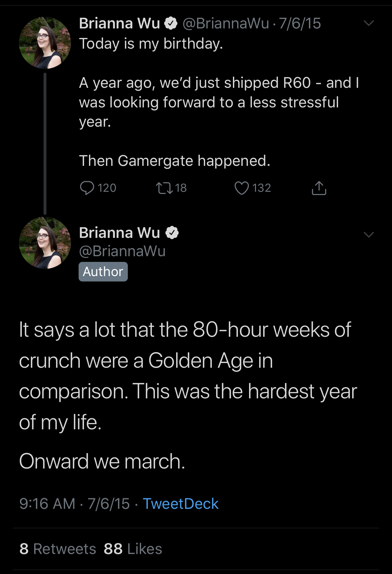Click the @BriannaWu handle under the second name
The width and height of the screenshot is (392, 574).
click(122, 251)
